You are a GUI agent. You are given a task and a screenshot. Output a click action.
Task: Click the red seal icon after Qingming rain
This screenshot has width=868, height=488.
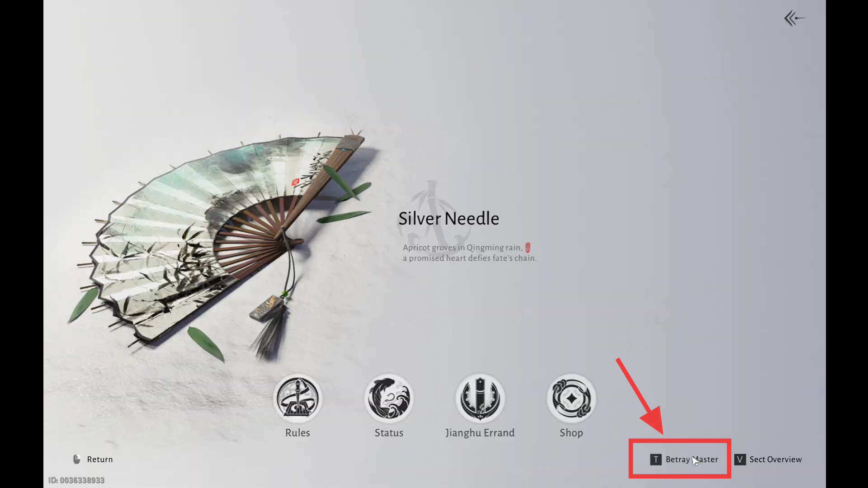[x=528, y=248]
